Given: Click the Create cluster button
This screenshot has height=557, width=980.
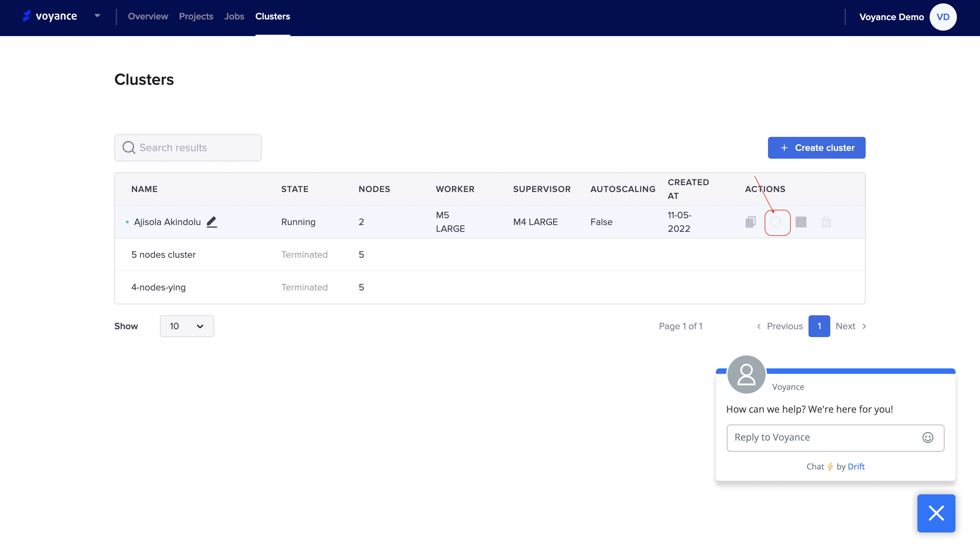Looking at the screenshot, I should pyautogui.click(x=816, y=148).
